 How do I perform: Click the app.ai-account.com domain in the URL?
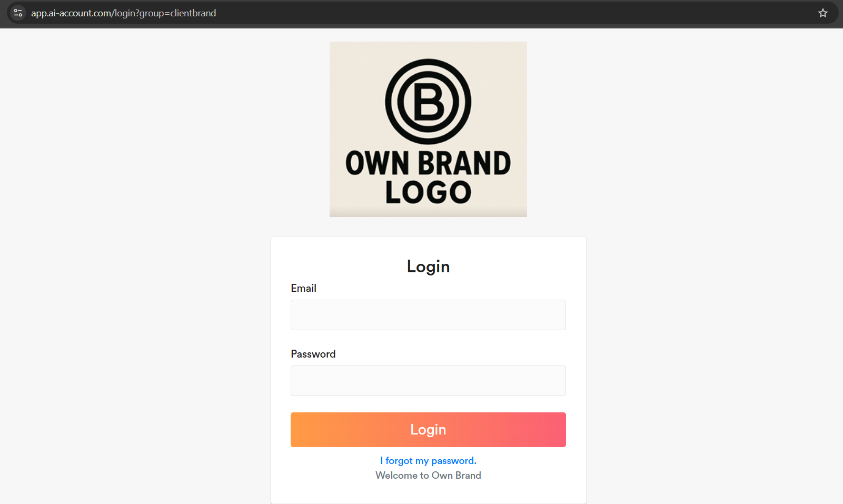71,13
